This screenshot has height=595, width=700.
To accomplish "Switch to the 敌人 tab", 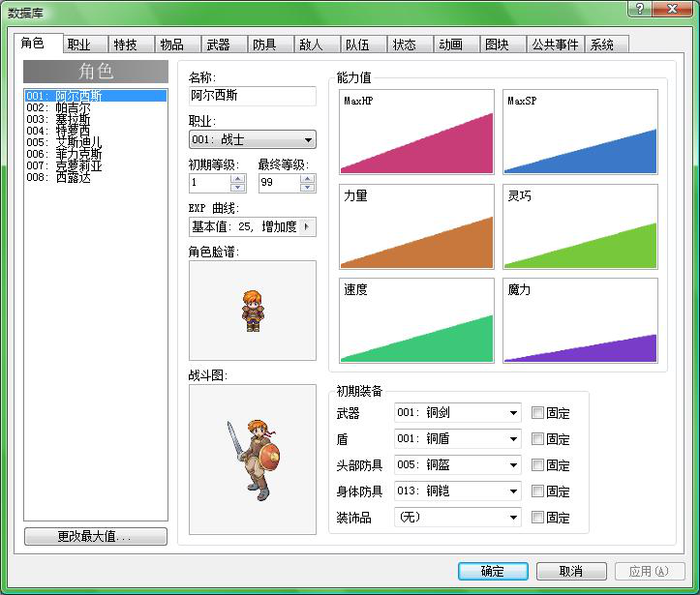I will click(317, 45).
